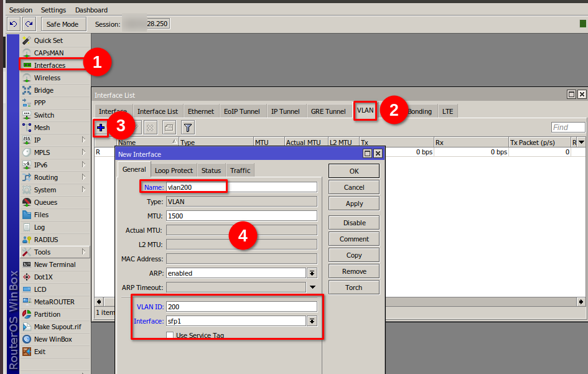Open the Session menu
588x374 pixels.
tap(21, 10)
